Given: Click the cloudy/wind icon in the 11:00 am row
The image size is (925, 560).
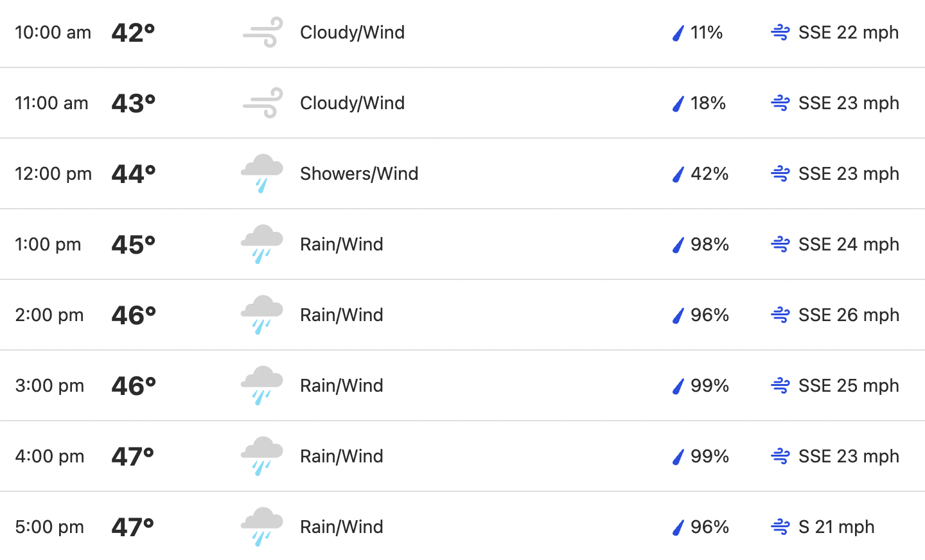Looking at the screenshot, I should (x=263, y=103).
